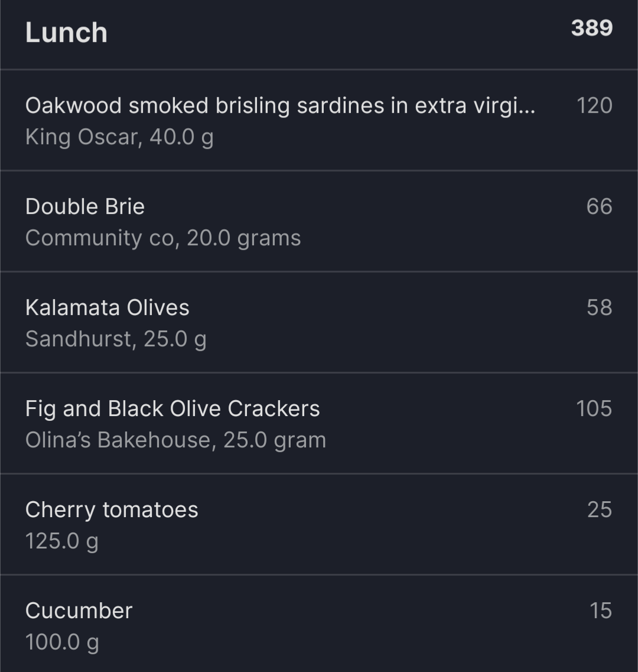
Task: Select the 125.0 g cherry tomatoes serving
Action: click(62, 542)
